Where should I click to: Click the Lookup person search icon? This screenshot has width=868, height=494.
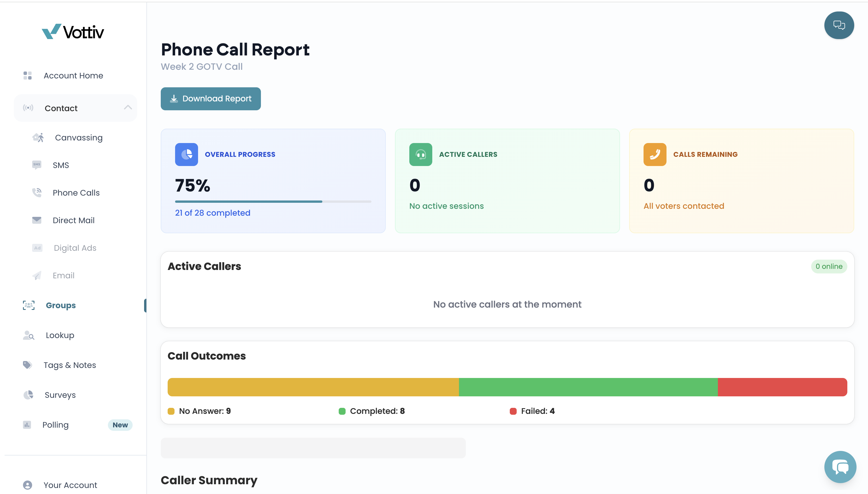point(28,335)
